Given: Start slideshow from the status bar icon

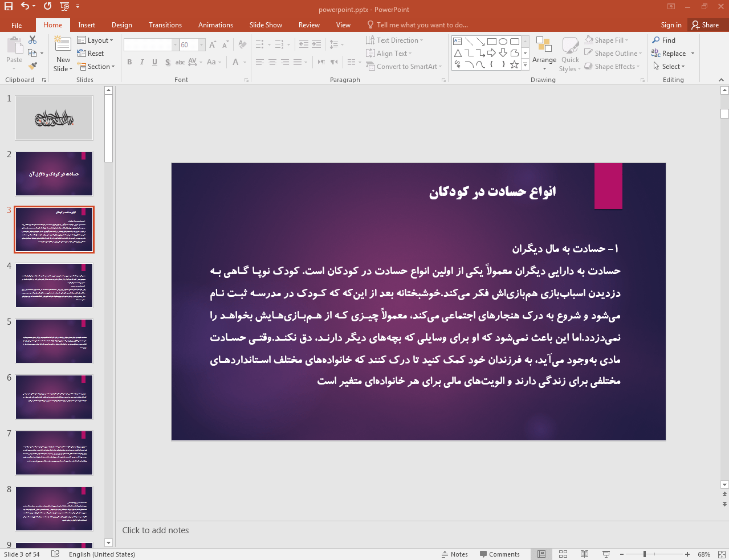Looking at the screenshot, I should point(606,554).
